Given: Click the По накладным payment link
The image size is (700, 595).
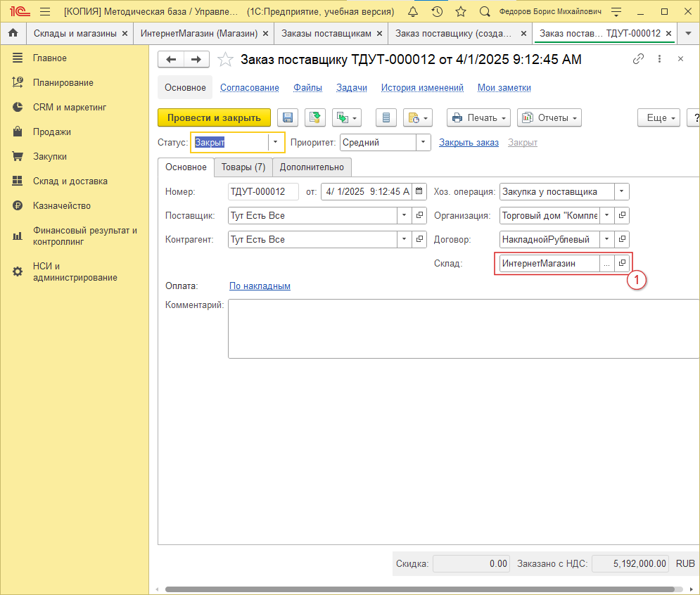Looking at the screenshot, I should click(x=260, y=286).
